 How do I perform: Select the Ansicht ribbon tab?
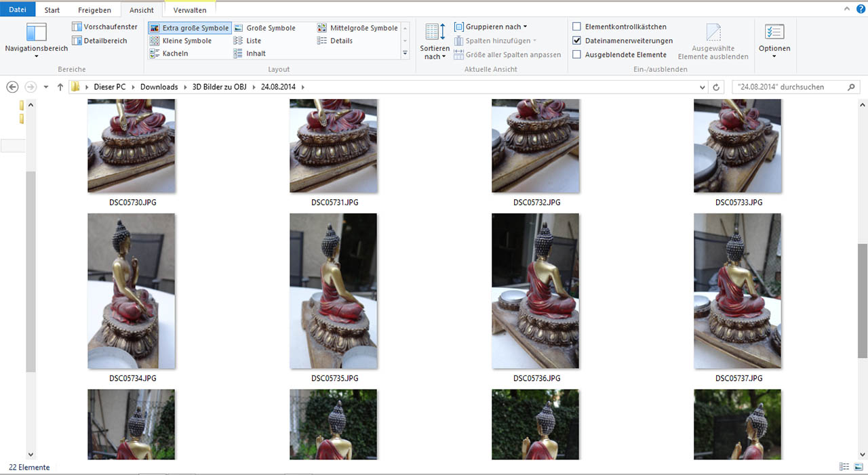[x=142, y=10]
